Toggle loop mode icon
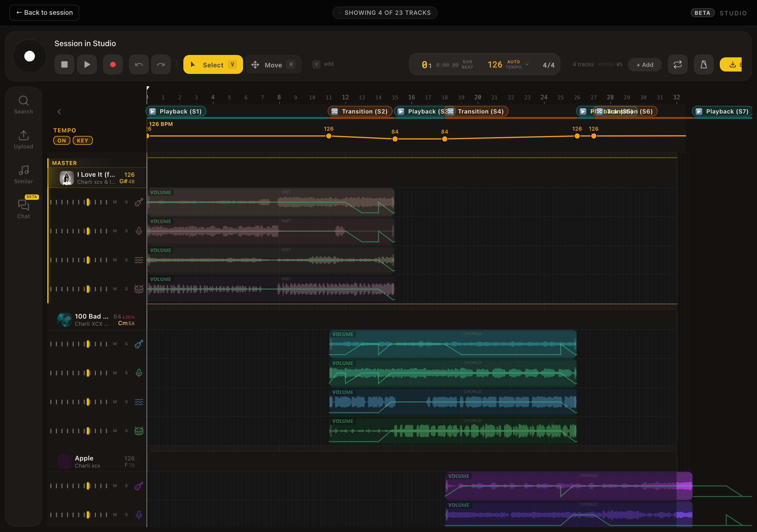The height and width of the screenshot is (532, 757). 677,64
